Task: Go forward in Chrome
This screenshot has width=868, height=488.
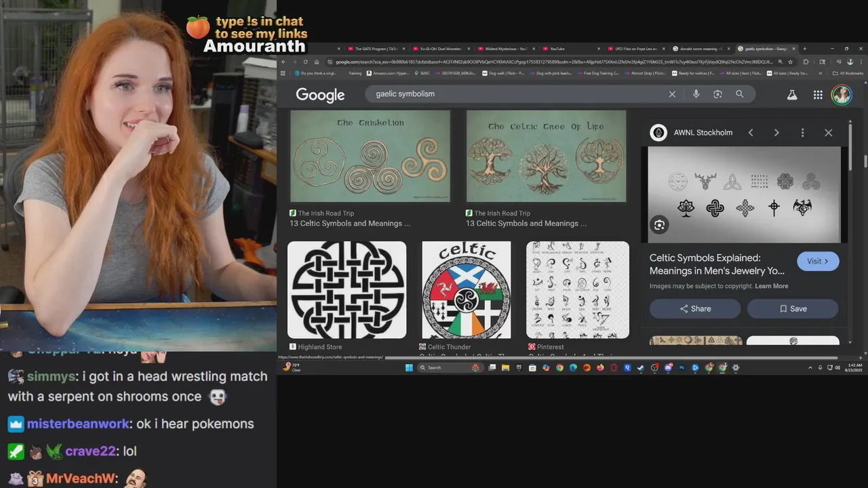Action: click(294, 62)
